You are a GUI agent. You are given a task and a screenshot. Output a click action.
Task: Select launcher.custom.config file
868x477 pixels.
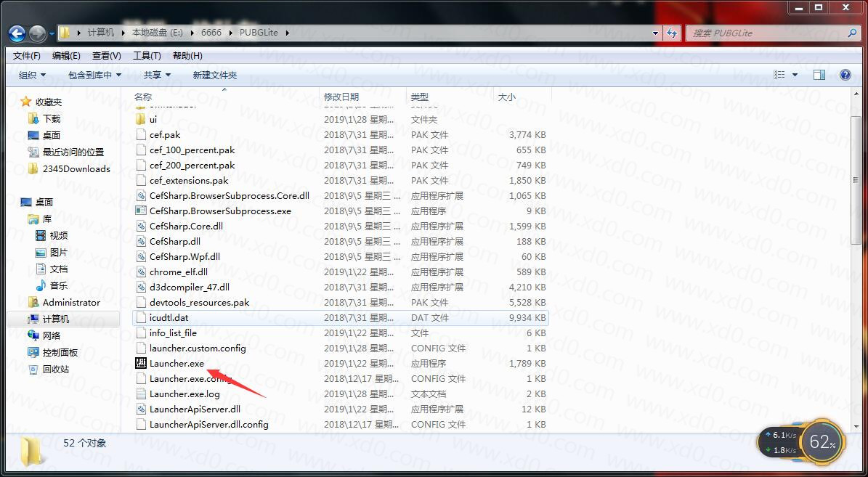(198, 348)
